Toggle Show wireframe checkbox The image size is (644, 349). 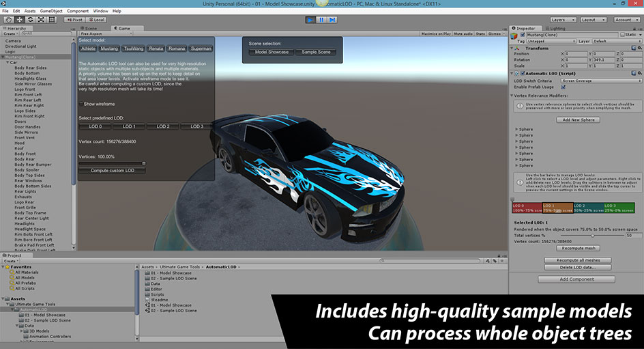[x=81, y=104]
